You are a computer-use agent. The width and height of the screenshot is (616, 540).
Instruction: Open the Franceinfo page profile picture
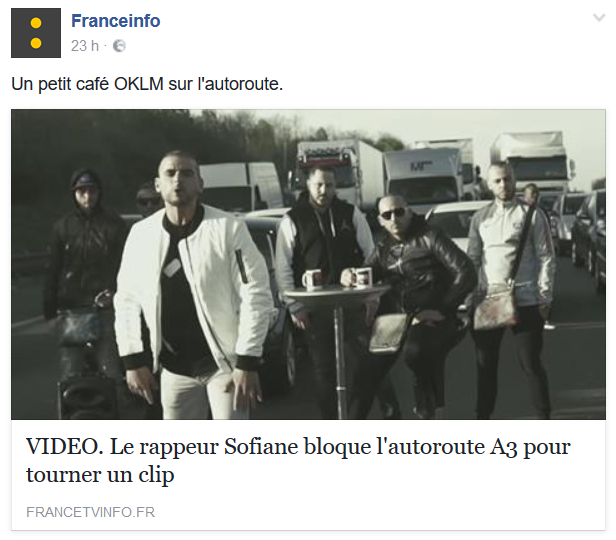pos(36,33)
